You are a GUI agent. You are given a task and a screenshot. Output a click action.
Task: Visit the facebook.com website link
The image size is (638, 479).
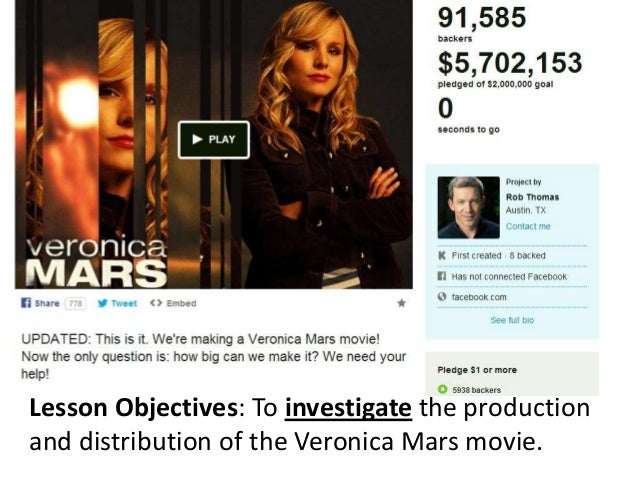coord(479,297)
